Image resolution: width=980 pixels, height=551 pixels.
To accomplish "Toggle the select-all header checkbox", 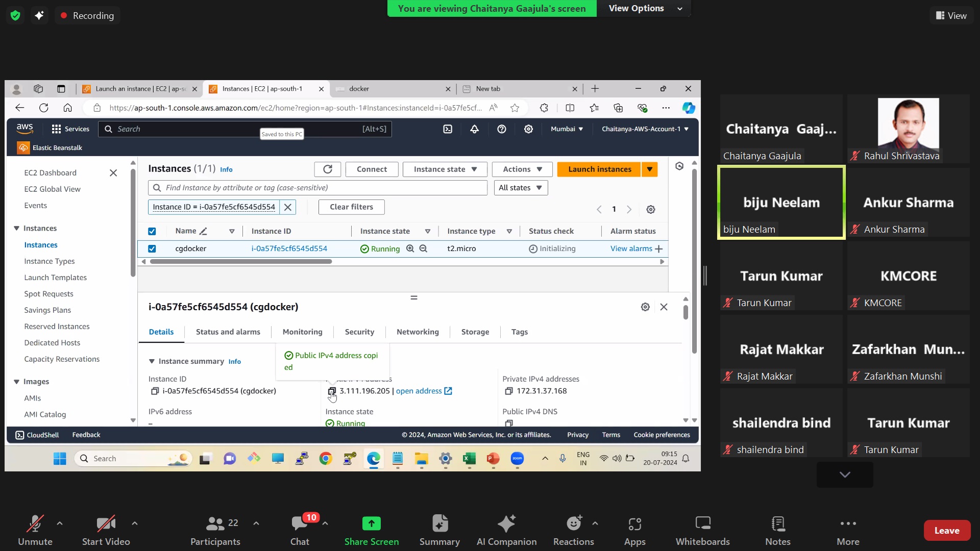I will [x=152, y=232].
